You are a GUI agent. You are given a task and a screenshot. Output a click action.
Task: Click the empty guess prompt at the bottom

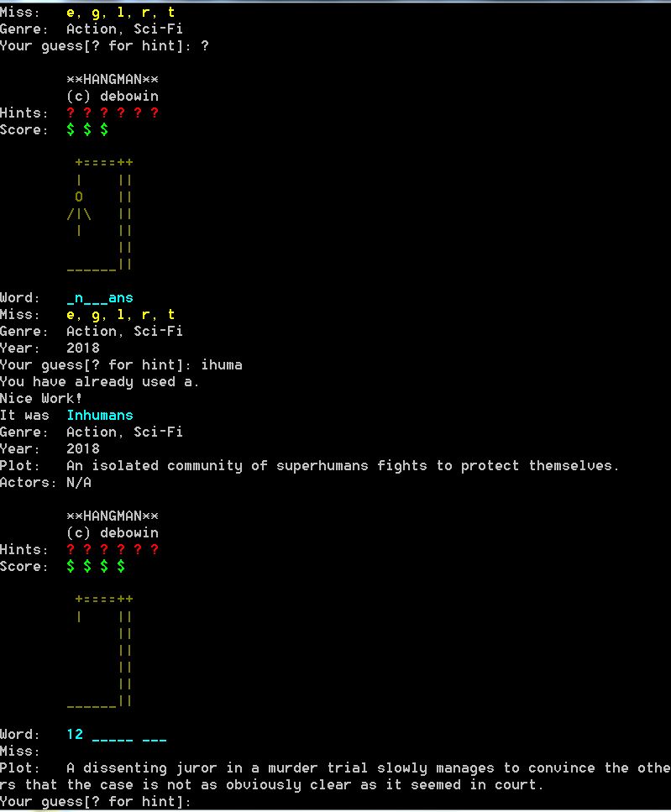point(96,802)
